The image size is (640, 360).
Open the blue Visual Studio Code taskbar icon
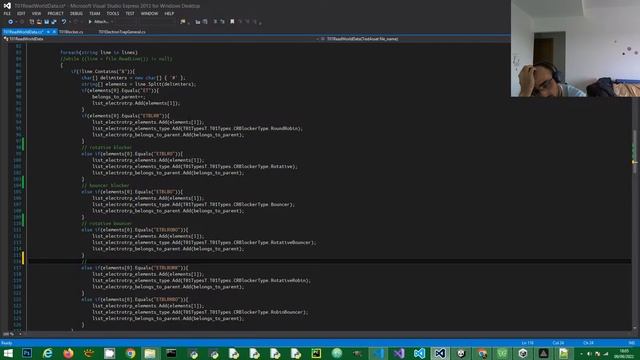tap(419, 353)
